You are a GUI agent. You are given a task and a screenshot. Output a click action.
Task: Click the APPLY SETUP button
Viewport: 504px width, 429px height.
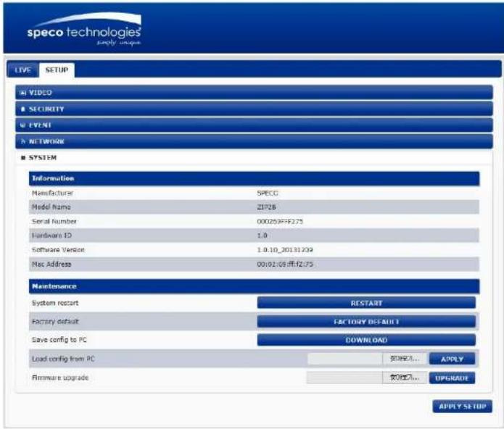tap(463, 407)
